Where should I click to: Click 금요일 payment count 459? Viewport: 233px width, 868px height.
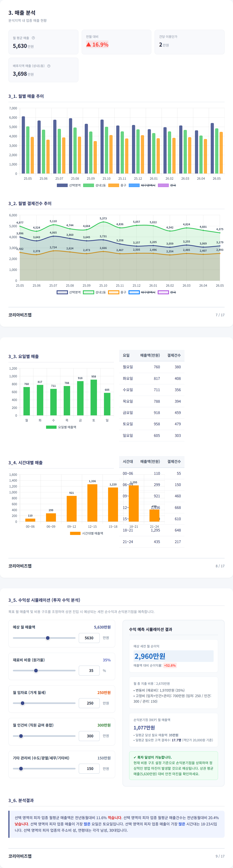[178, 413]
